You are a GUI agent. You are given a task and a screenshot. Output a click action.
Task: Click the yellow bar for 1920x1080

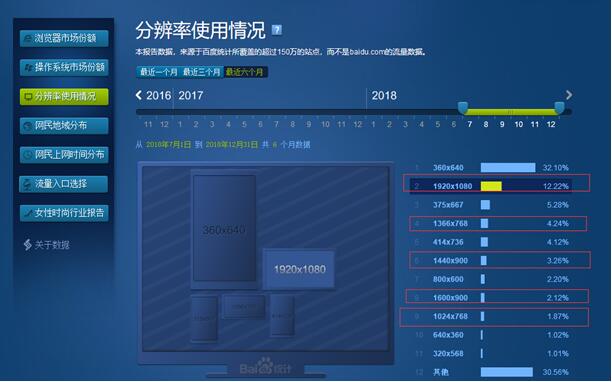point(491,186)
